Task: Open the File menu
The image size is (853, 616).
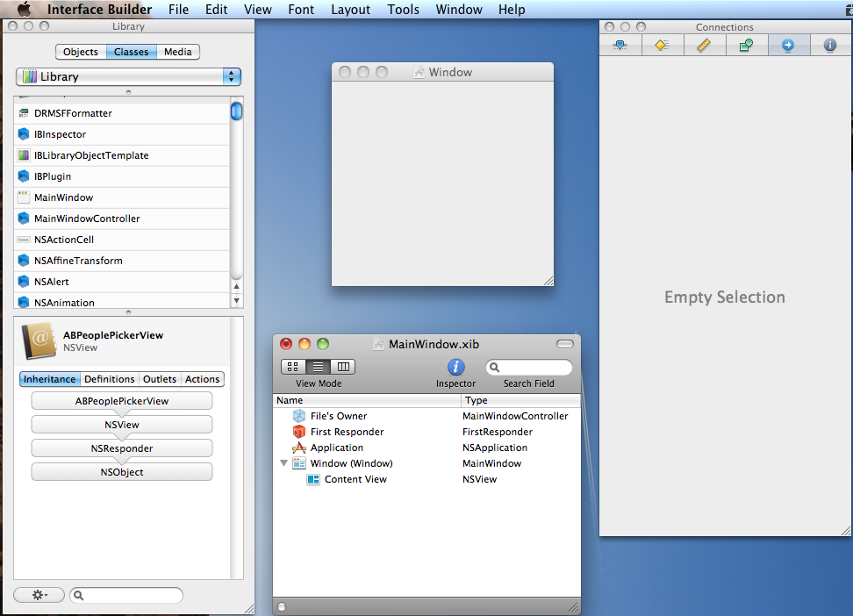Action: click(178, 10)
